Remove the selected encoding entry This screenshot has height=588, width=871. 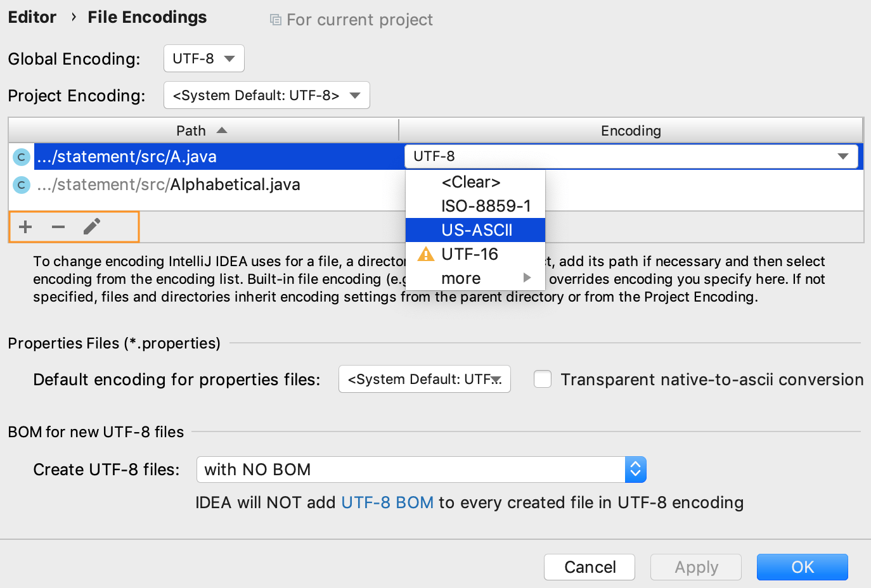58,226
